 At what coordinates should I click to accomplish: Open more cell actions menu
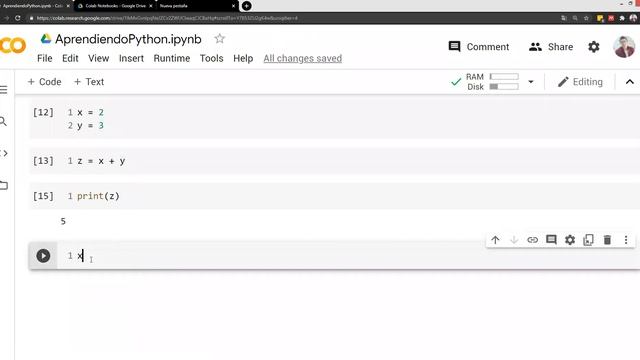pos(626,240)
